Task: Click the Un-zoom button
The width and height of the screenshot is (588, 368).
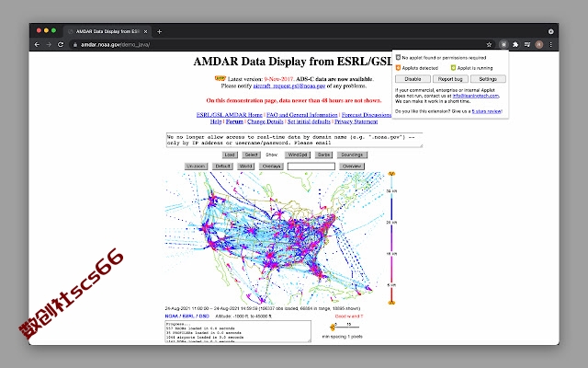Action: point(196,166)
